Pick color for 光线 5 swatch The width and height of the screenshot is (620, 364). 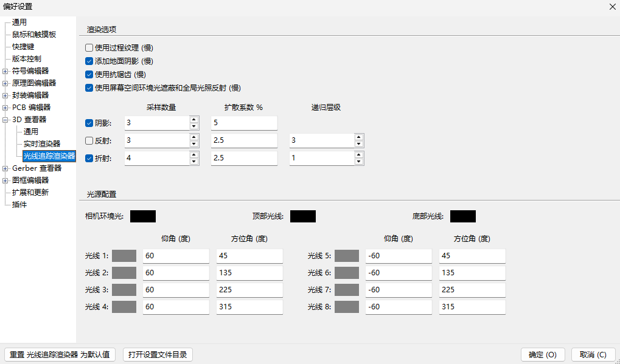coord(347,256)
